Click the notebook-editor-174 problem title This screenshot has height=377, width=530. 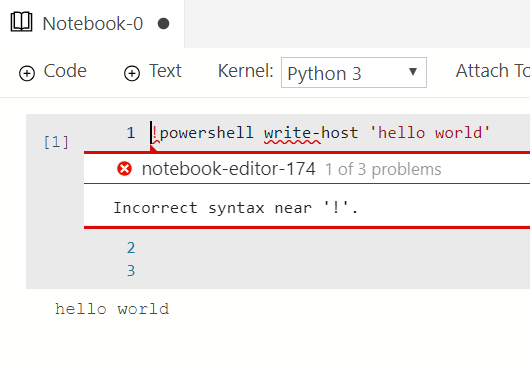228,169
